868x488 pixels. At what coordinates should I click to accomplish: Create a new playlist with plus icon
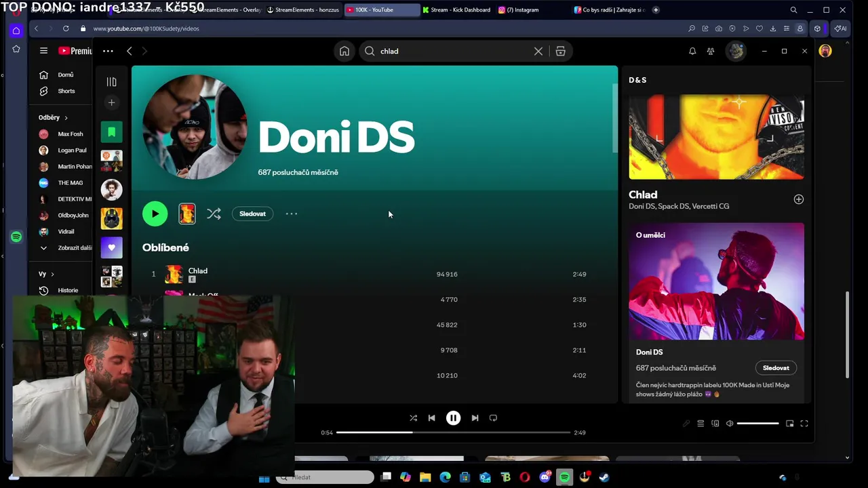click(x=111, y=102)
